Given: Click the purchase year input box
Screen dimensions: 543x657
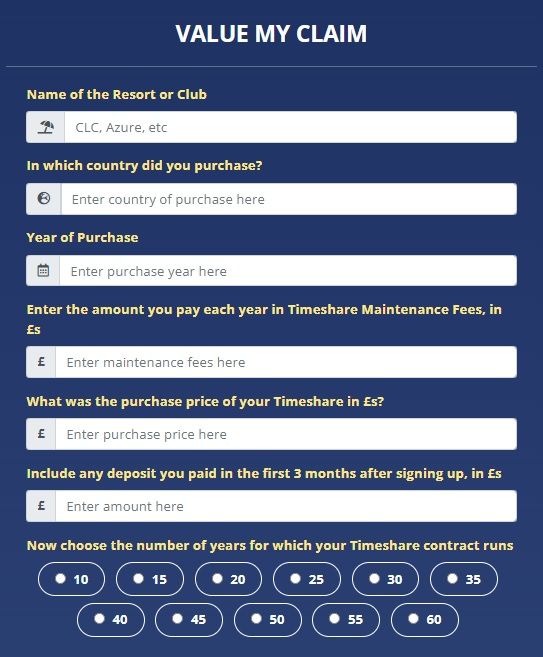Looking at the screenshot, I should 288,271.
